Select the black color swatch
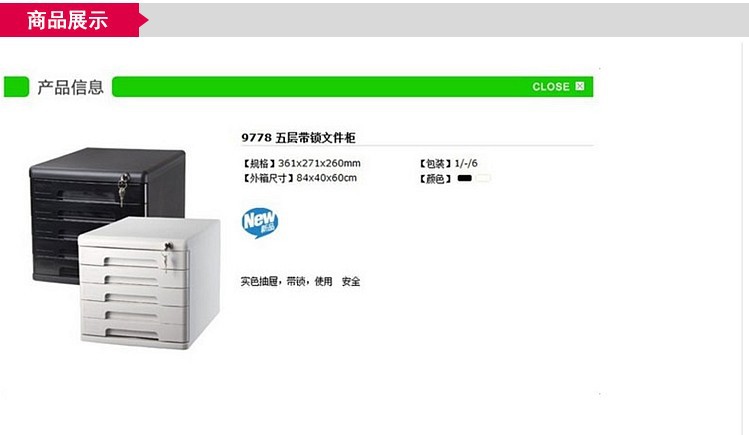Viewport: 749px width, 435px height. pyautogui.click(x=464, y=178)
